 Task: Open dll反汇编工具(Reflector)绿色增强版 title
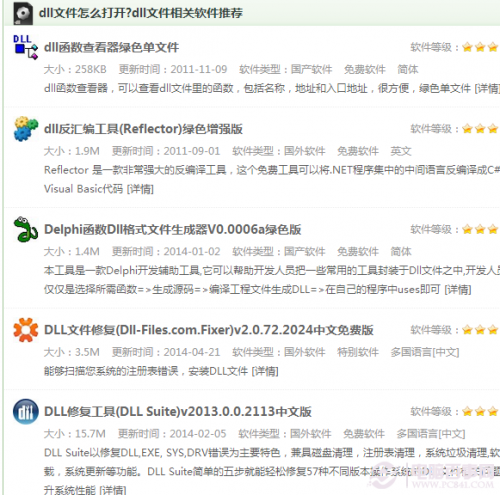143,129
